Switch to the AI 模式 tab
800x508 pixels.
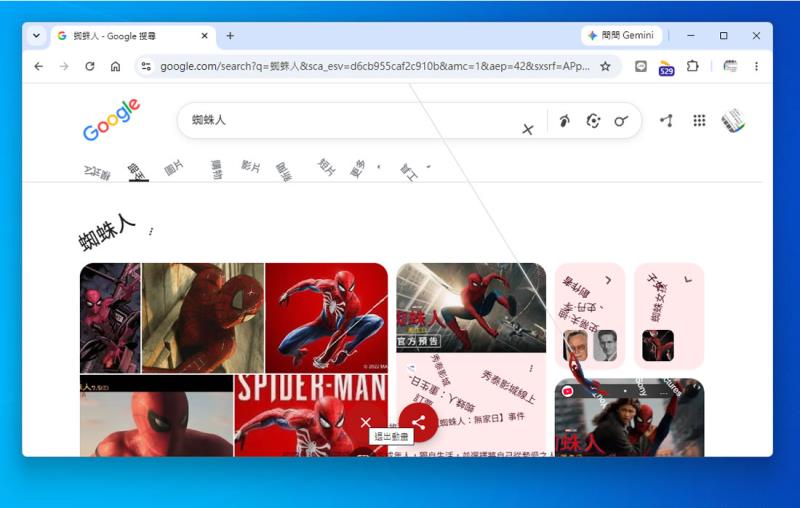tap(97, 173)
